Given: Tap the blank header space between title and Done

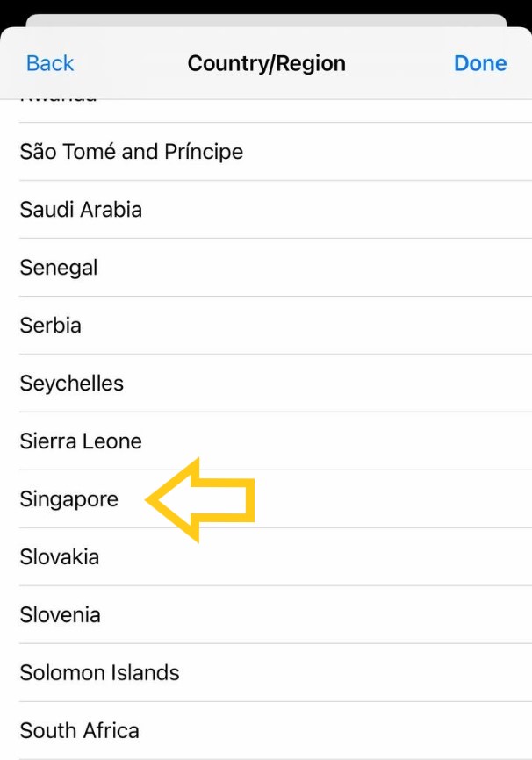Looking at the screenshot, I should tap(399, 63).
